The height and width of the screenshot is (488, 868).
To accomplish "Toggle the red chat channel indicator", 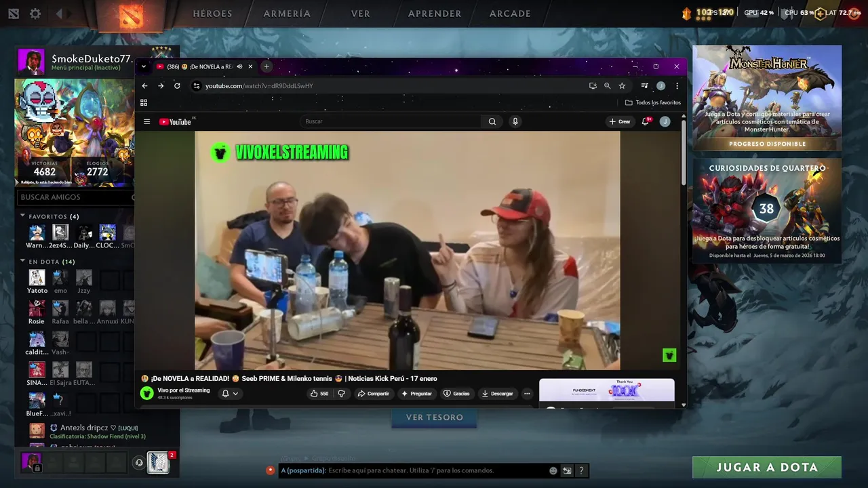I will pos(271,470).
